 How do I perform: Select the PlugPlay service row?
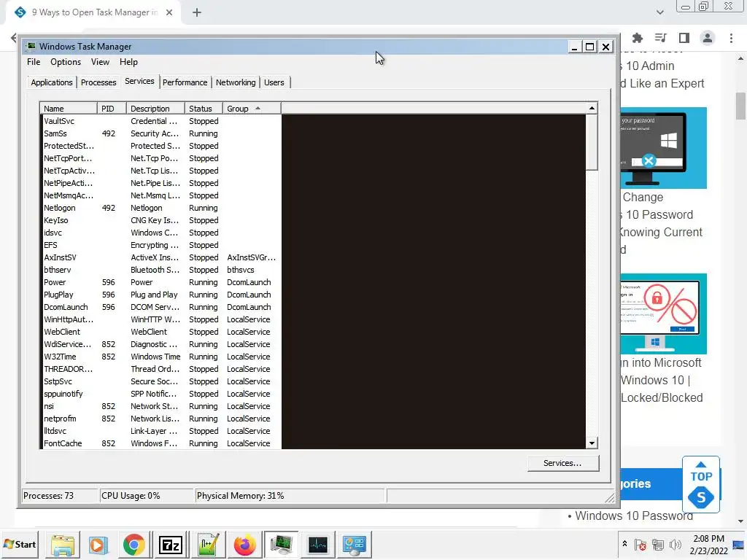tap(160, 295)
